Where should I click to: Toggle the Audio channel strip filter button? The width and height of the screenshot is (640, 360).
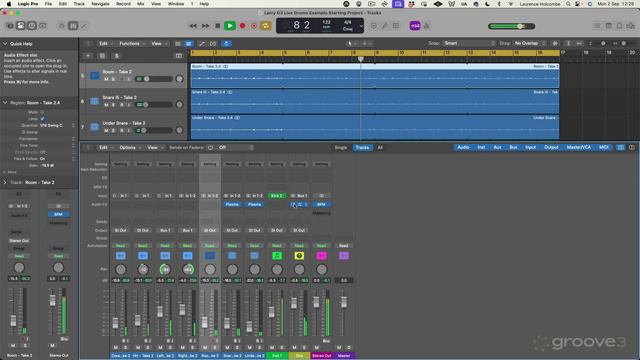[463, 147]
